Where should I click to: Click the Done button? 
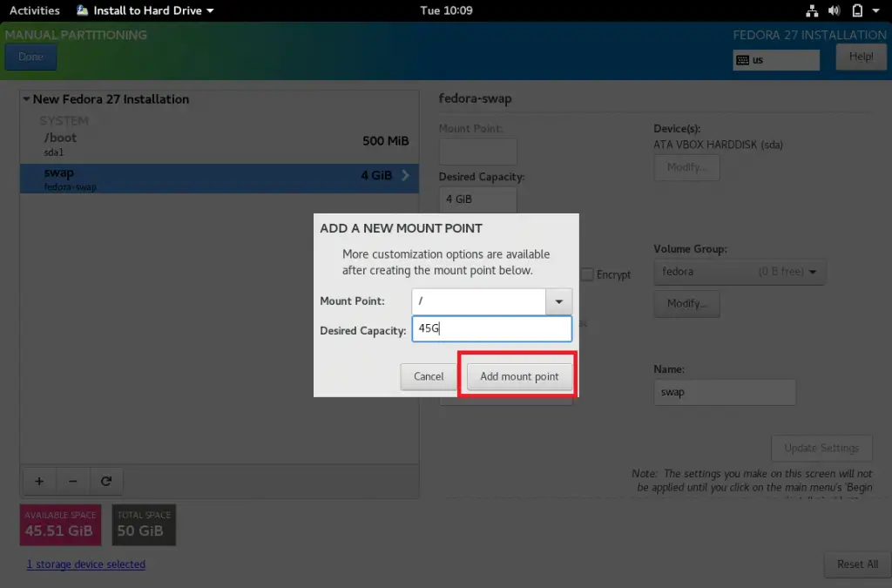[x=30, y=57]
